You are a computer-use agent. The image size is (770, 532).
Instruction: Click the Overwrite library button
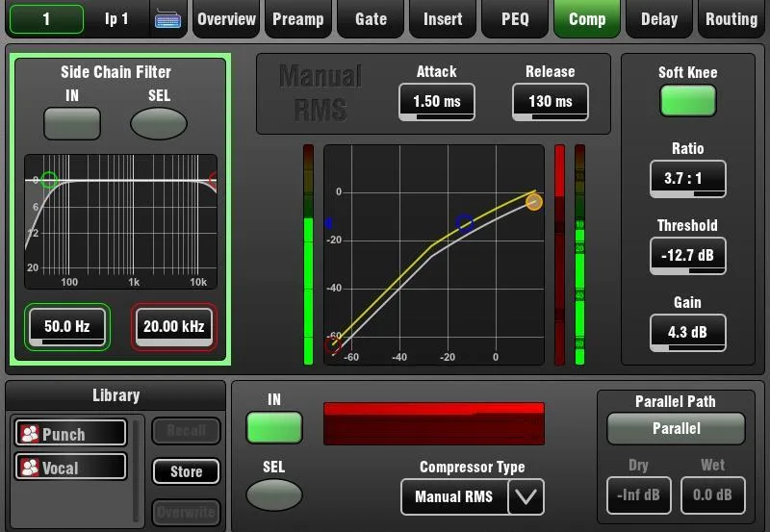click(x=186, y=513)
